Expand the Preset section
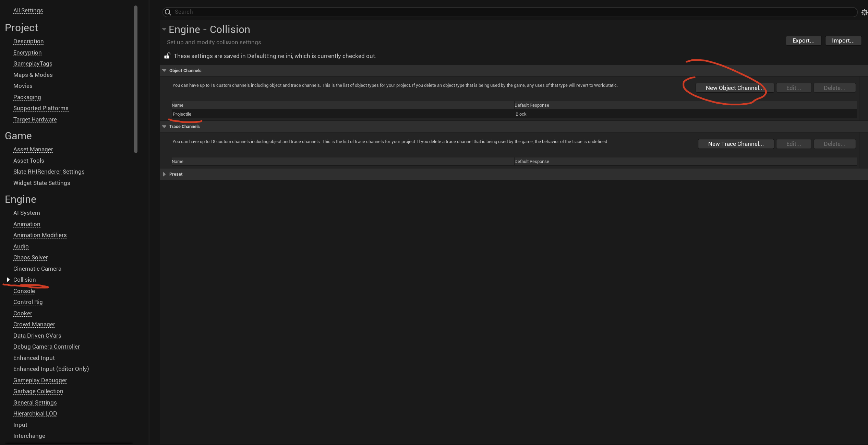 pos(164,174)
